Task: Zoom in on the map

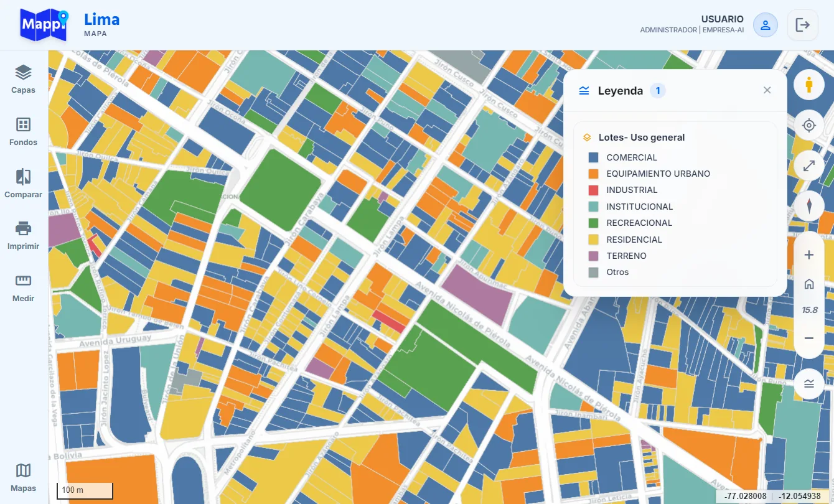Action: tap(809, 254)
